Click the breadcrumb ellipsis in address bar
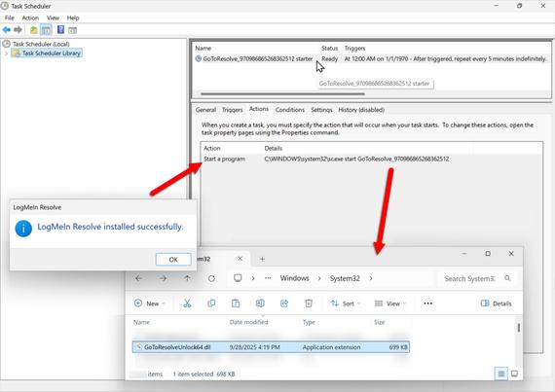 (268, 278)
